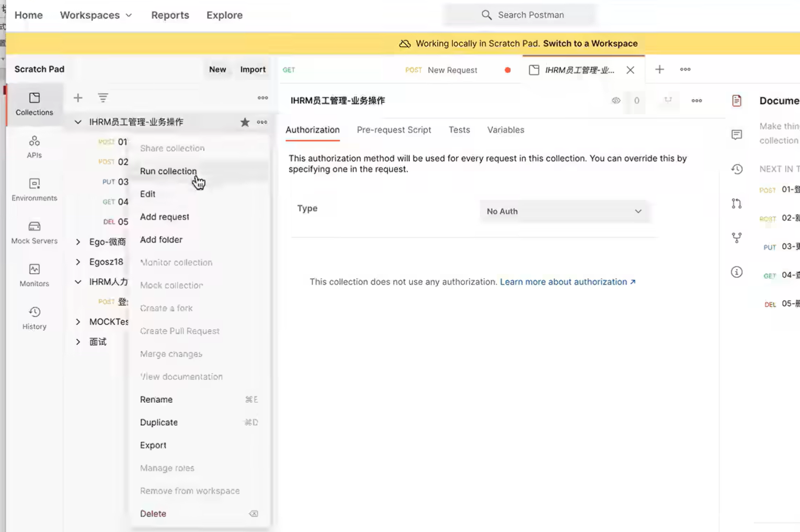Screen dimensions: 800x532
Task: Toggle the watch collection eye icon
Action: click(x=616, y=100)
